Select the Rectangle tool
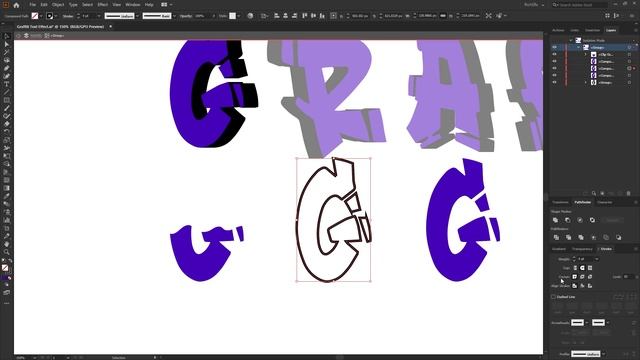640x360 pixels. pos(7,100)
